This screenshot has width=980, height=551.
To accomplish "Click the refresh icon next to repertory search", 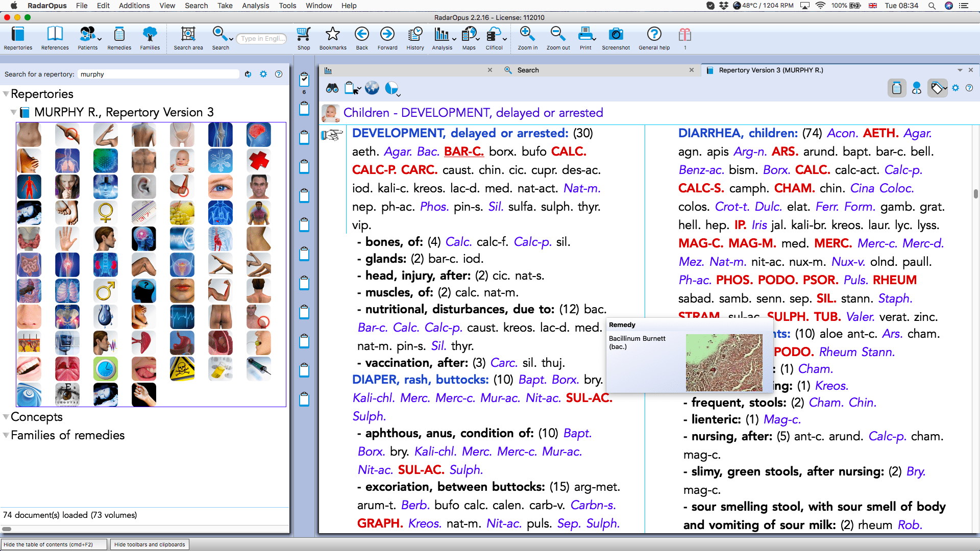I will point(248,74).
